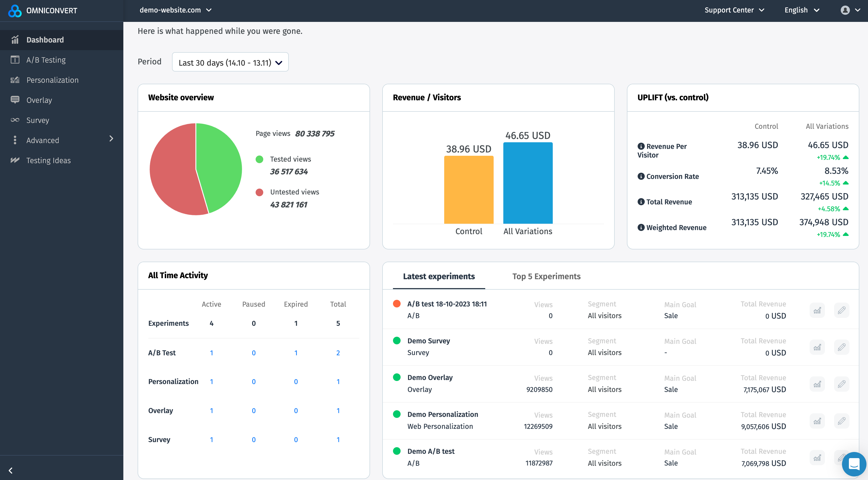Open the English language dropdown
868x480 pixels.
pos(802,10)
